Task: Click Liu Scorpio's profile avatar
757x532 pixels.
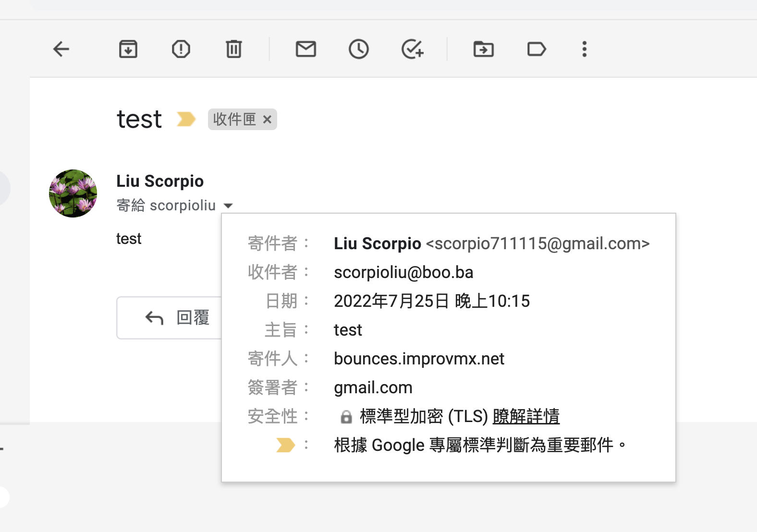Action: [x=73, y=193]
